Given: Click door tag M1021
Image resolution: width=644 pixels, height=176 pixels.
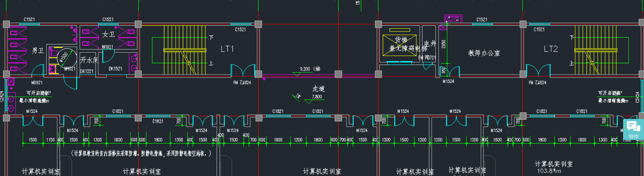Looking at the screenshot, I should tap(70, 69).
